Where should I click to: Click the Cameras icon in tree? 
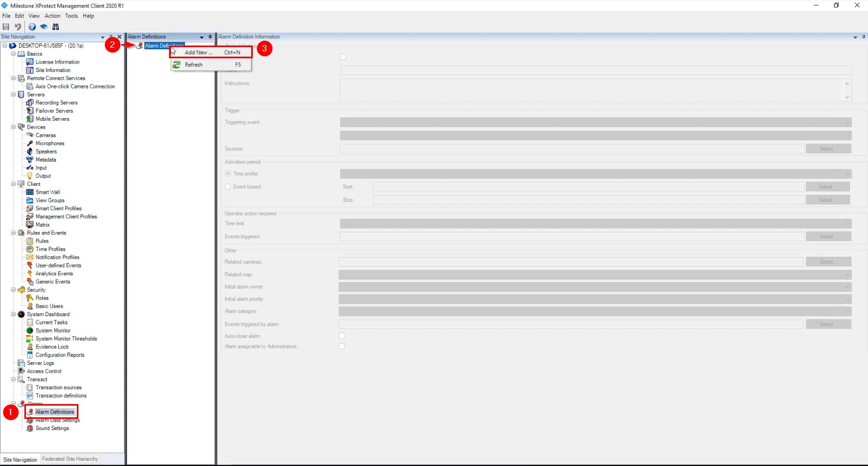click(x=30, y=135)
